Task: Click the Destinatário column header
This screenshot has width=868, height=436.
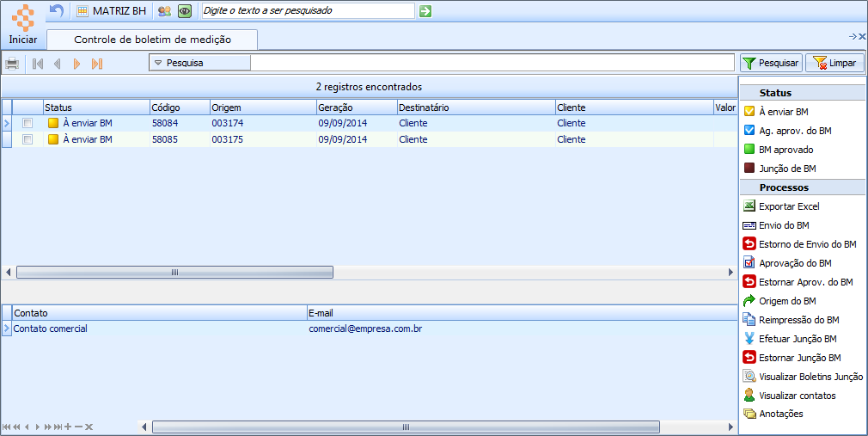Action: click(477, 107)
